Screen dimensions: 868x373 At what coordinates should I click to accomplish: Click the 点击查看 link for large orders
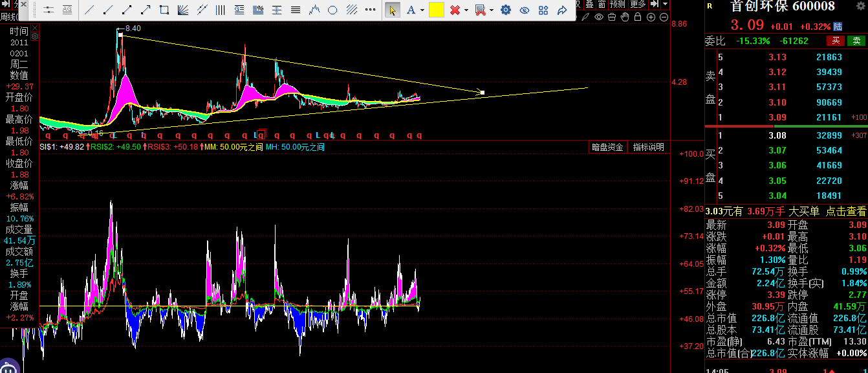(x=845, y=211)
